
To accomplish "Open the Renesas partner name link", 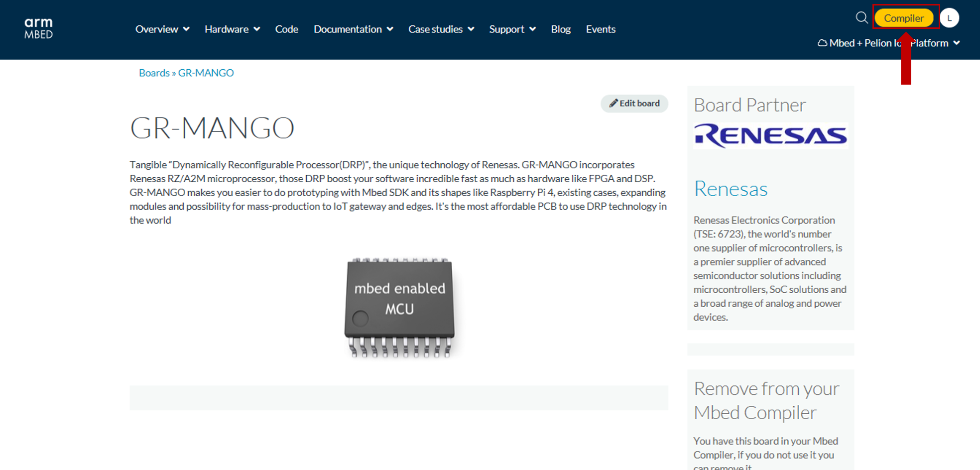I will click(x=731, y=189).
